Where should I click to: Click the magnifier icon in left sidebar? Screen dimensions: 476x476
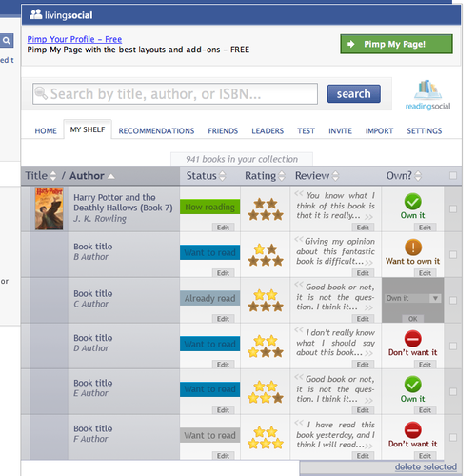7,41
